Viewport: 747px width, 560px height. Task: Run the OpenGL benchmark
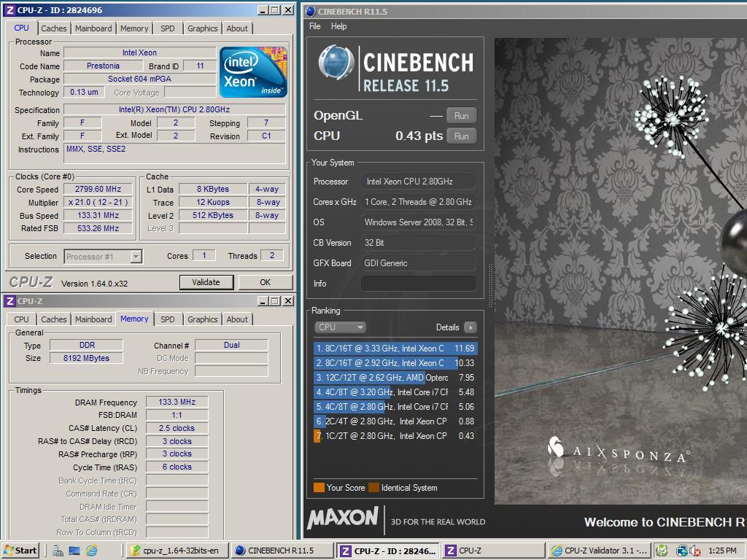coord(461,115)
